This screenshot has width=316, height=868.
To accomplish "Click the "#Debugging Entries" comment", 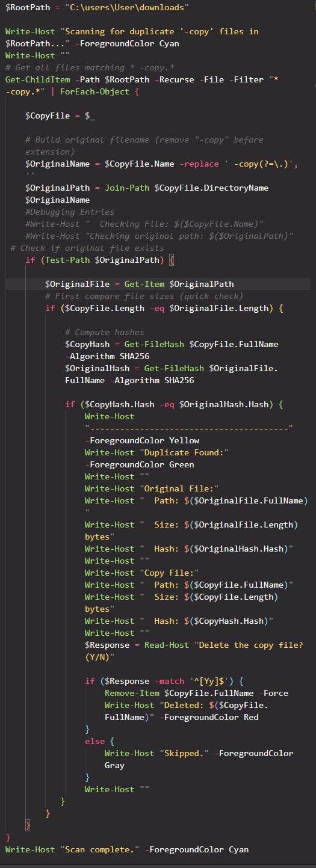I will pos(70,212).
